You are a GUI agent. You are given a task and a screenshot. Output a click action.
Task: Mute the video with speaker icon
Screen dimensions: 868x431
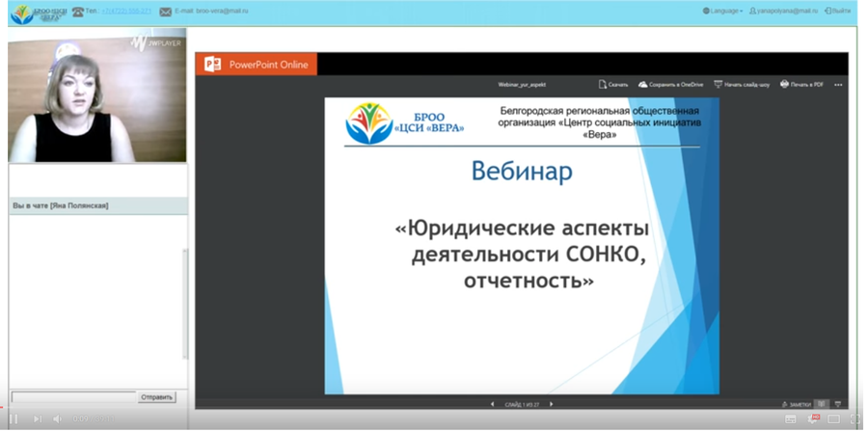[x=57, y=418]
